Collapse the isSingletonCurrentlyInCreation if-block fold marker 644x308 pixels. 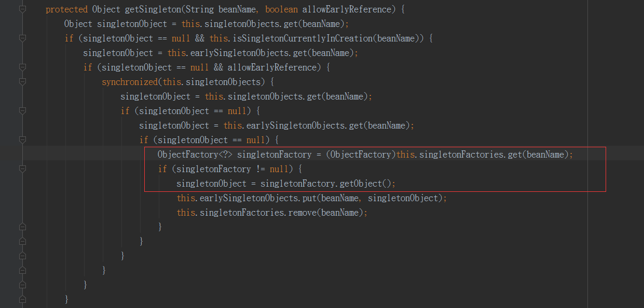[22, 38]
